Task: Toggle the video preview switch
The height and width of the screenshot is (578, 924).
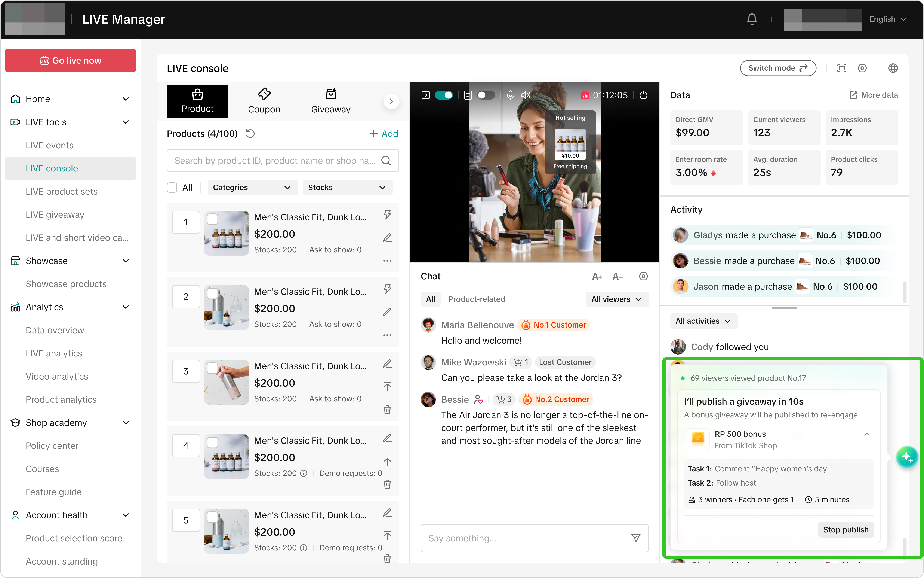Action: click(444, 95)
